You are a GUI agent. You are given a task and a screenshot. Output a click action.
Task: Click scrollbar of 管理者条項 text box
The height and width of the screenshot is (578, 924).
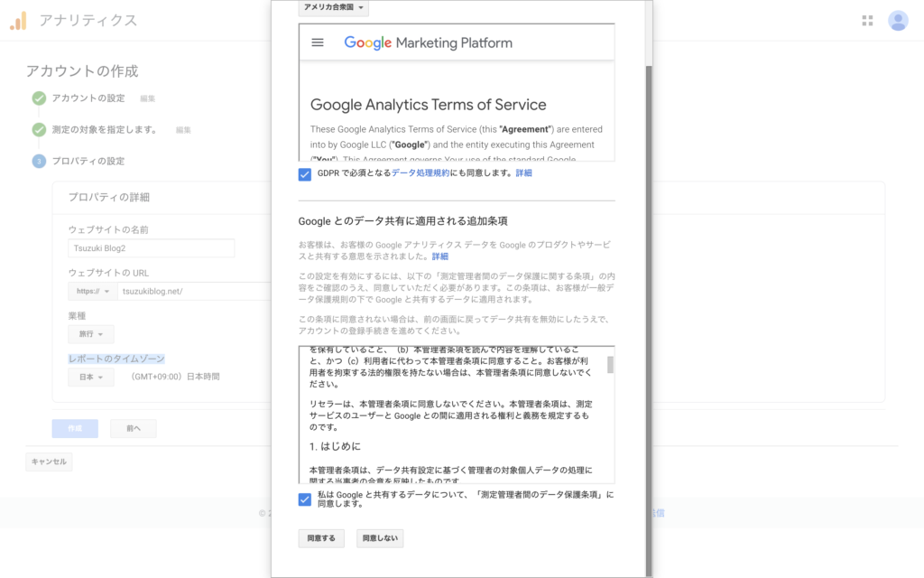click(610, 365)
